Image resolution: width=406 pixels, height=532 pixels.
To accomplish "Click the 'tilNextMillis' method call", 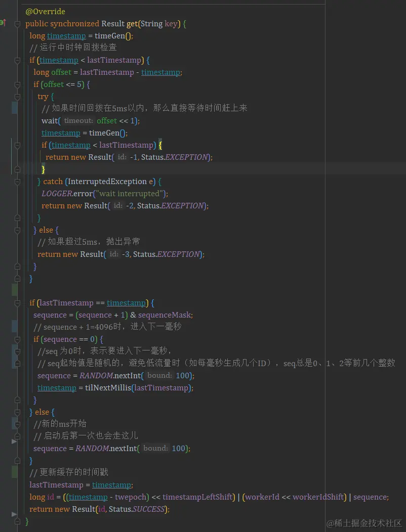I will pyautogui.click(x=108, y=388).
